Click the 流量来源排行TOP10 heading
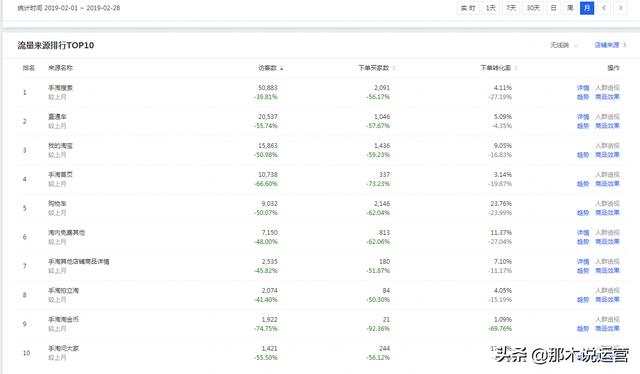Screen dimensions: 640x374 pyautogui.click(x=56, y=45)
